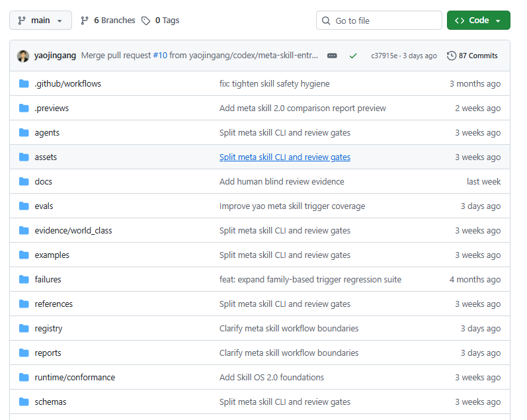This screenshot has width=527, height=420.
Task: Click the tag icon beside 0 Tags
Action: (x=145, y=21)
